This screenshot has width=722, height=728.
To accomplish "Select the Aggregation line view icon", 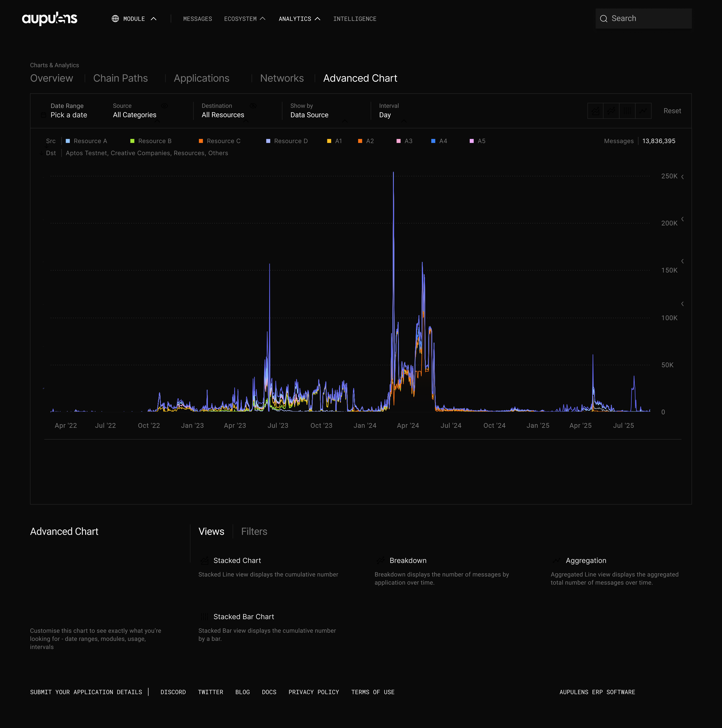I will tap(643, 111).
